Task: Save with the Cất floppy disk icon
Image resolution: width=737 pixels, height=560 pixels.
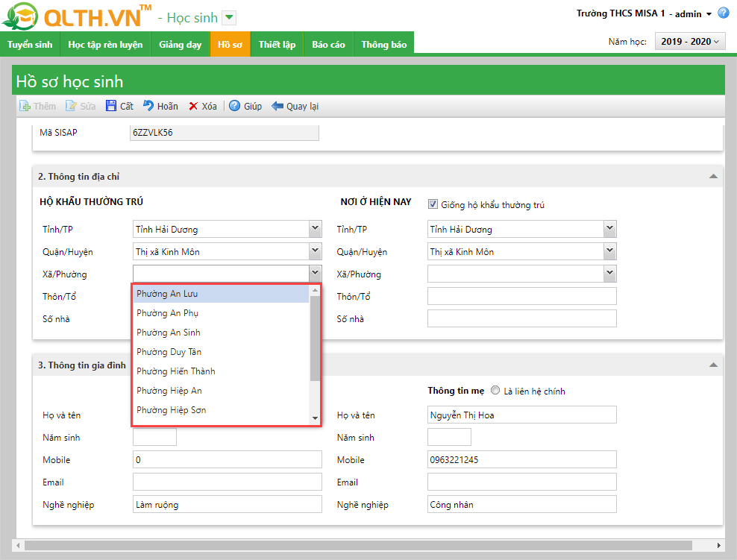Action: [111, 106]
